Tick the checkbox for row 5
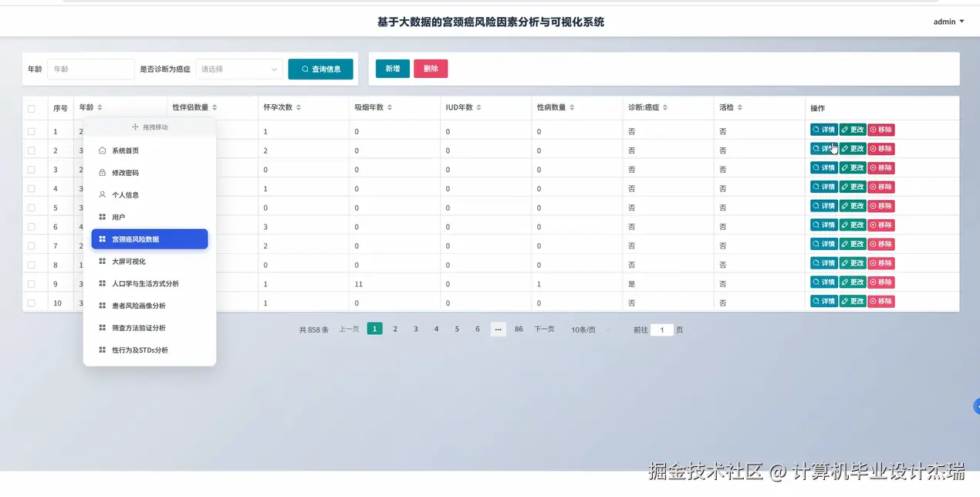This screenshot has height=497, width=980. pos(32,208)
